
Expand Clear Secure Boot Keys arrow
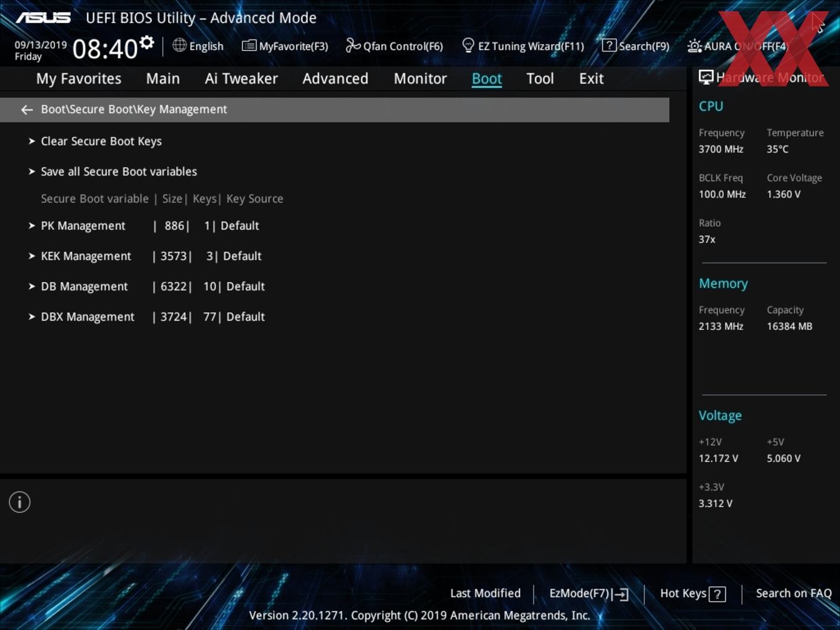pyautogui.click(x=31, y=141)
